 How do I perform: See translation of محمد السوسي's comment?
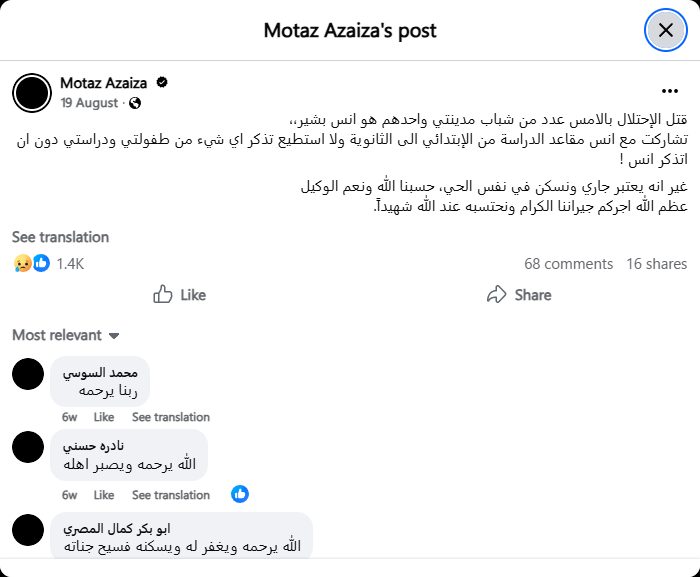(171, 417)
